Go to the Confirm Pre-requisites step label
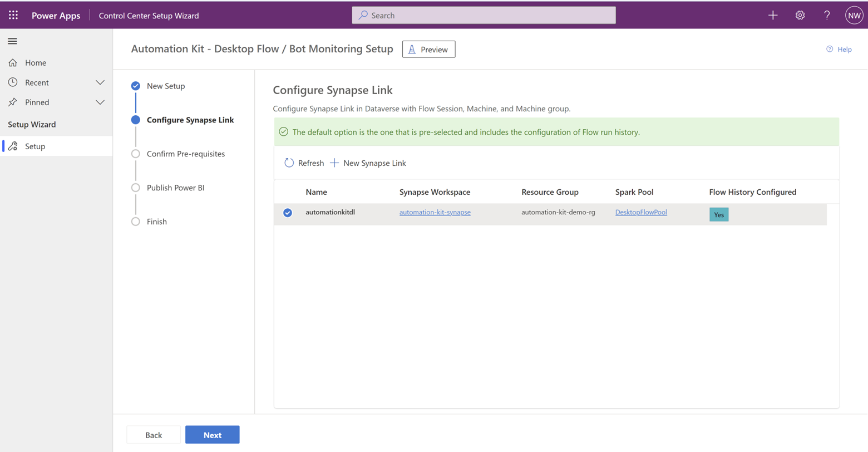Screen dimensions: 868x452 (186, 154)
